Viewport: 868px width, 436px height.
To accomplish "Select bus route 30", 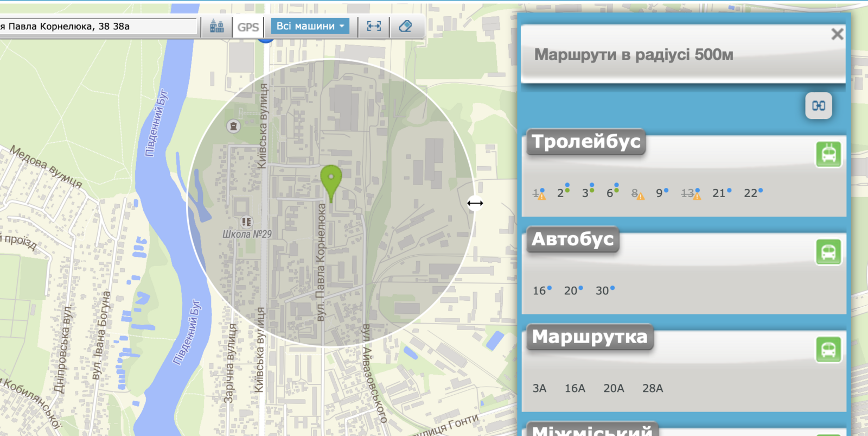I will [602, 291].
